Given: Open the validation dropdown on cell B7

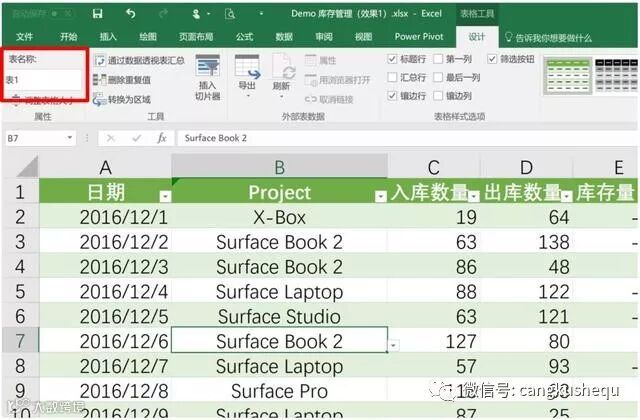Looking at the screenshot, I should [393, 345].
